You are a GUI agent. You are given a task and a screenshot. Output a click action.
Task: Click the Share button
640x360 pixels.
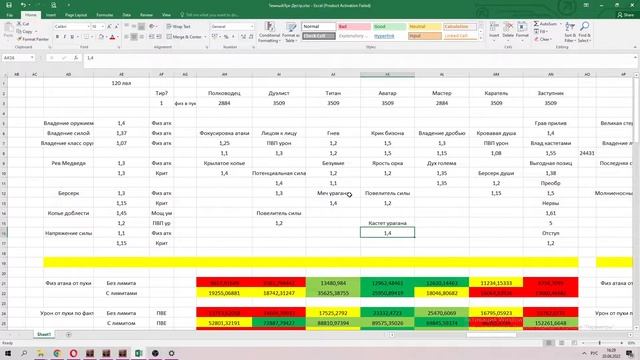point(626,15)
